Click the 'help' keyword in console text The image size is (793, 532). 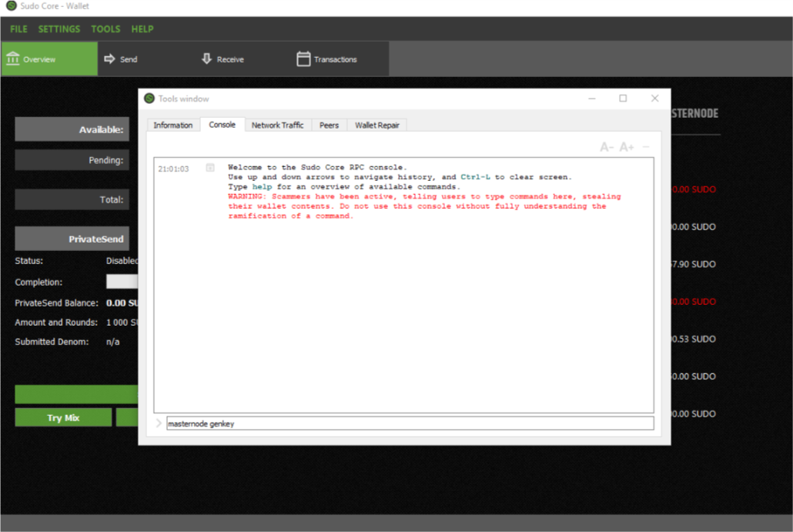coord(262,186)
